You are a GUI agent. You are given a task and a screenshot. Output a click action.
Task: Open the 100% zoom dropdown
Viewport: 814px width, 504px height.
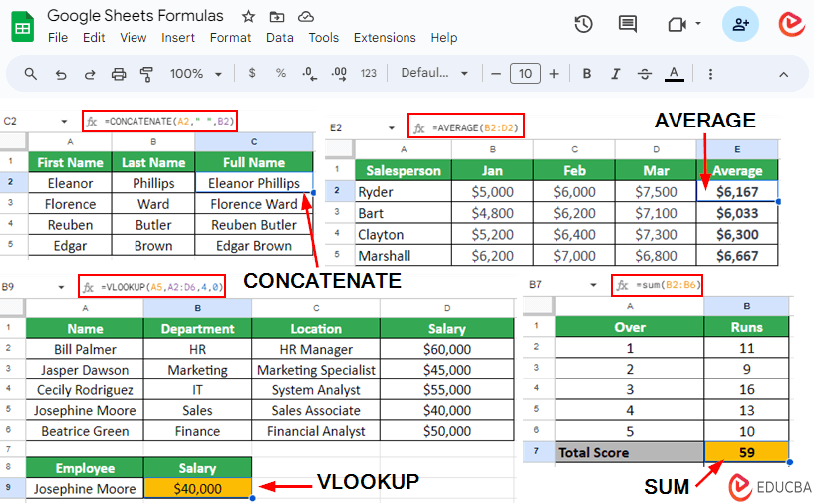pyautogui.click(x=195, y=74)
